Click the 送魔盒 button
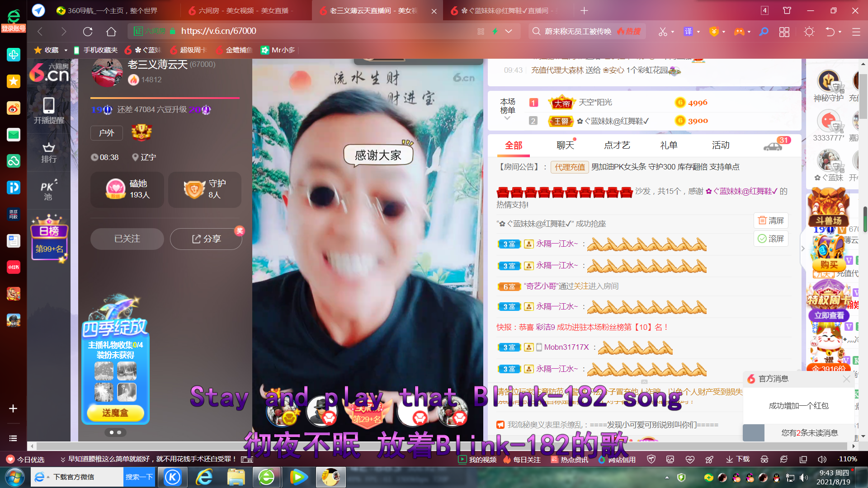This screenshot has width=868, height=488. tap(115, 413)
